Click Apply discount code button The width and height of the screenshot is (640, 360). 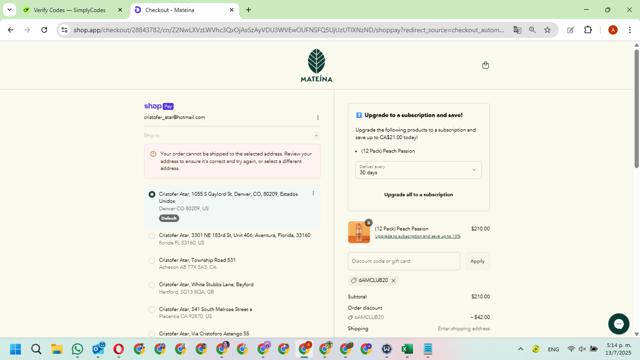click(x=477, y=261)
